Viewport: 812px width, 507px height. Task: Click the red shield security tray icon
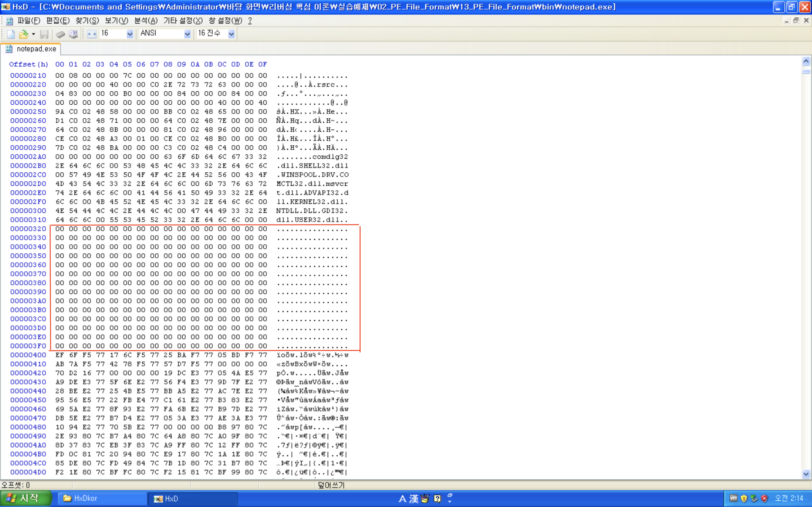tap(764, 499)
